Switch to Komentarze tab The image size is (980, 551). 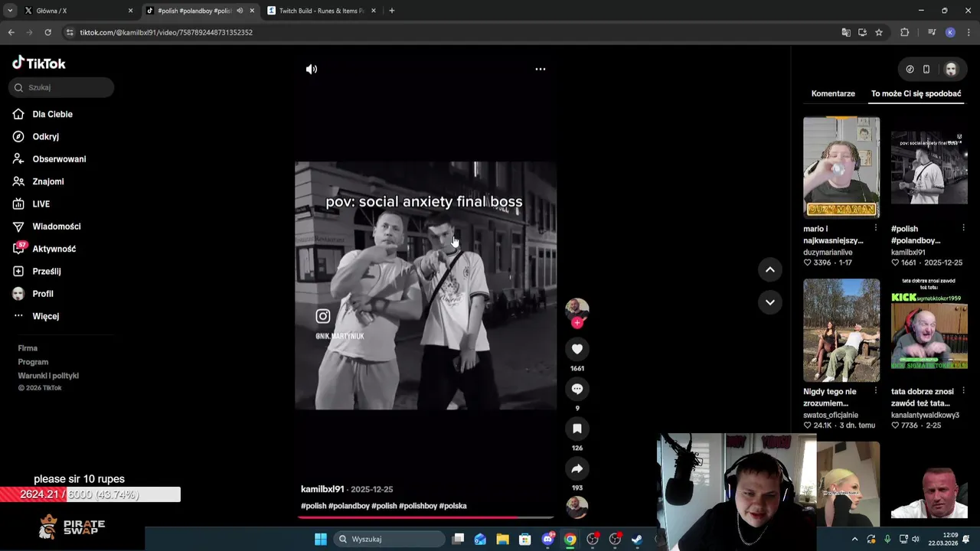click(833, 93)
